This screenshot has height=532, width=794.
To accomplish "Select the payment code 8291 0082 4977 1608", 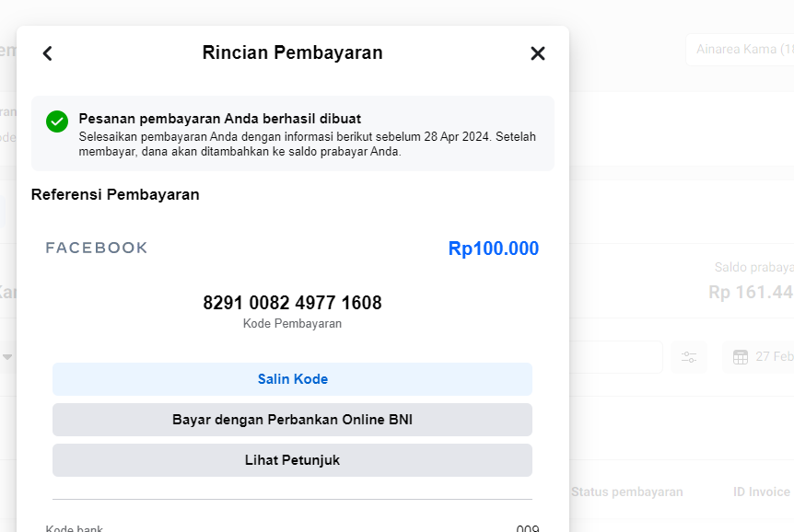I will pyautogui.click(x=292, y=303).
